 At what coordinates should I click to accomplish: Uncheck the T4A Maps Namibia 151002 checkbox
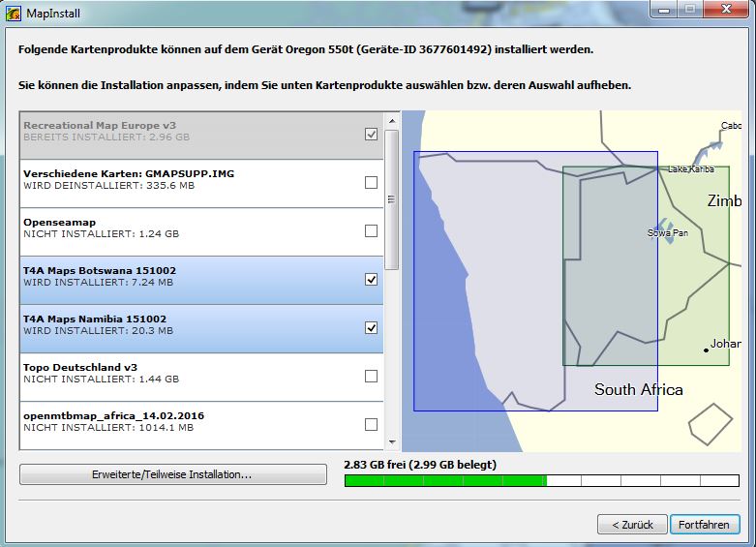tap(371, 328)
